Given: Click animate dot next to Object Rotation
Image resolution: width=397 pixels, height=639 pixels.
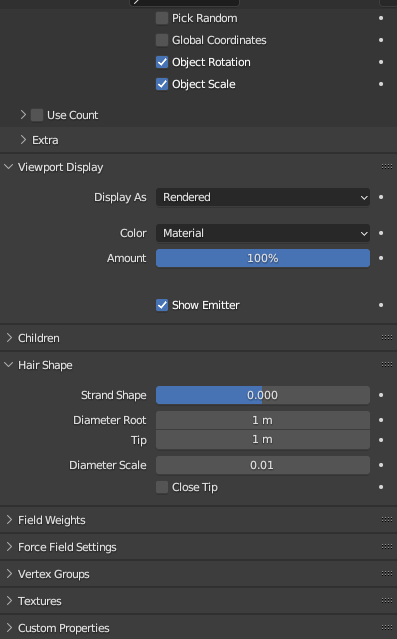Looking at the screenshot, I should tap(381, 62).
